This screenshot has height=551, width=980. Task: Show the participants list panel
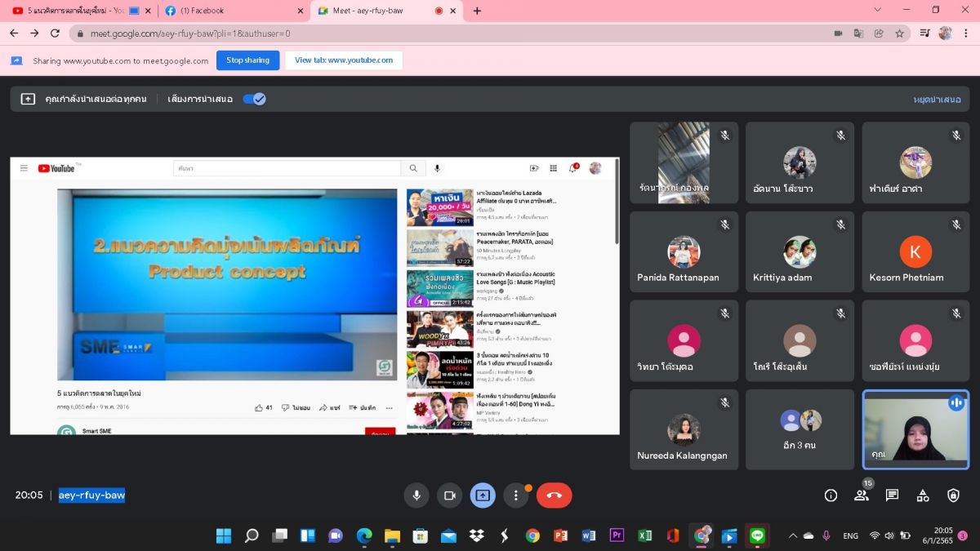(x=861, y=495)
